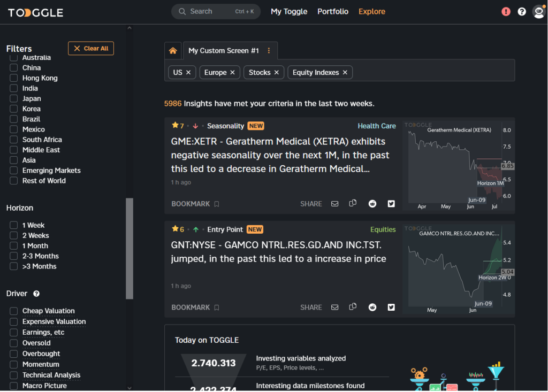Enable the India region checkbox
The height and width of the screenshot is (392, 548).
coord(13,88)
